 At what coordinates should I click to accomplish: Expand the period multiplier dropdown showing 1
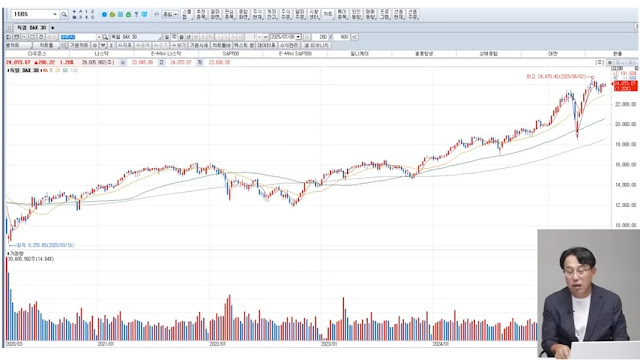(x=259, y=37)
